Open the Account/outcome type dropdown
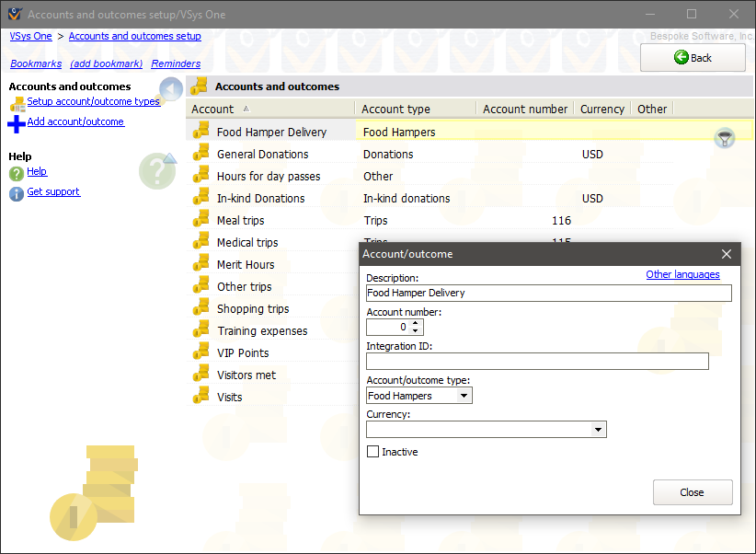 coord(464,396)
